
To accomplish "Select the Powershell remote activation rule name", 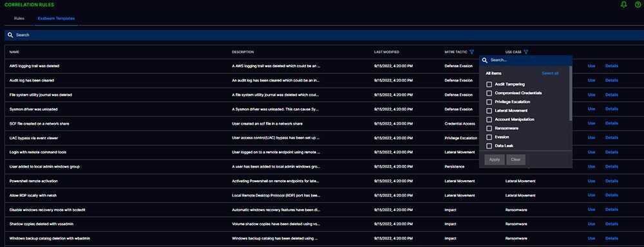I will coord(33,181).
